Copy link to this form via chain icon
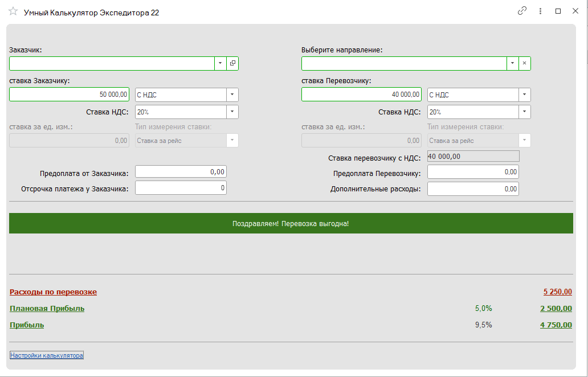The width and height of the screenshot is (588, 377). coord(522,11)
